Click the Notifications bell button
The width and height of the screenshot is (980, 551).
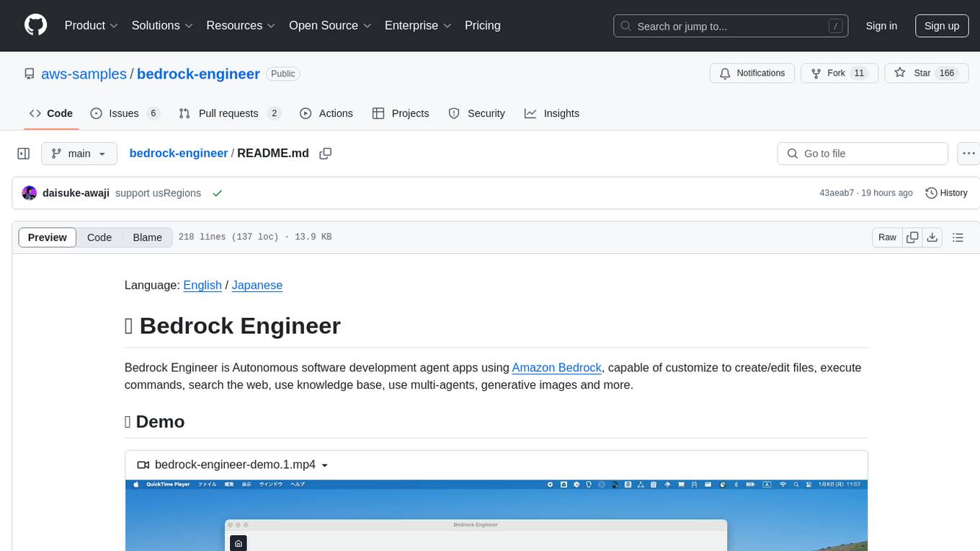coord(752,74)
